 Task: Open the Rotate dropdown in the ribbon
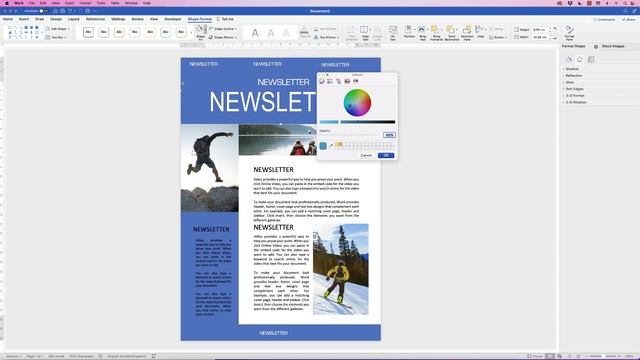point(498,37)
